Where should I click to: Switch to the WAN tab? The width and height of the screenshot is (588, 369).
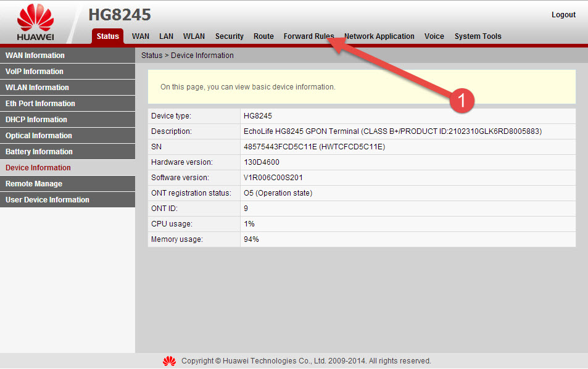[141, 36]
